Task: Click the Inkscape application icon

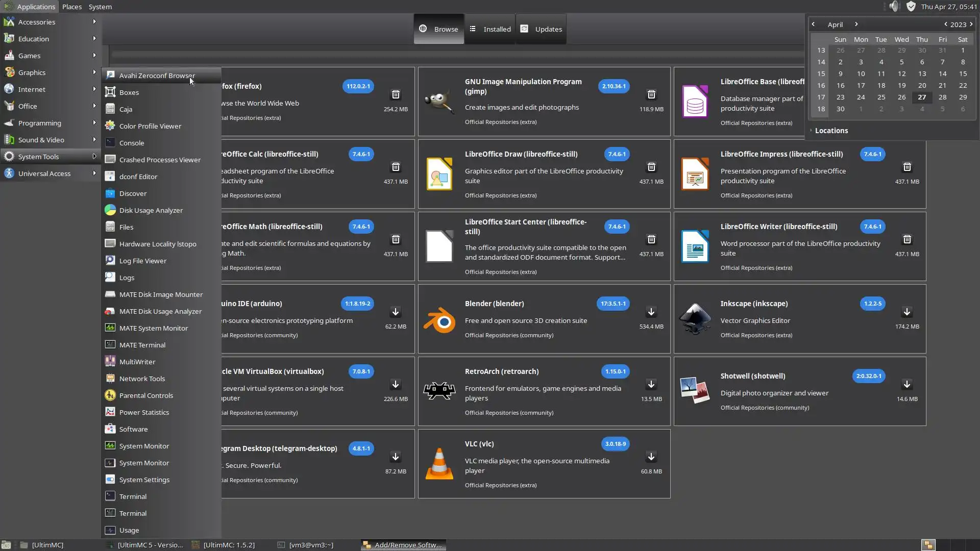Action: (x=695, y=319)
